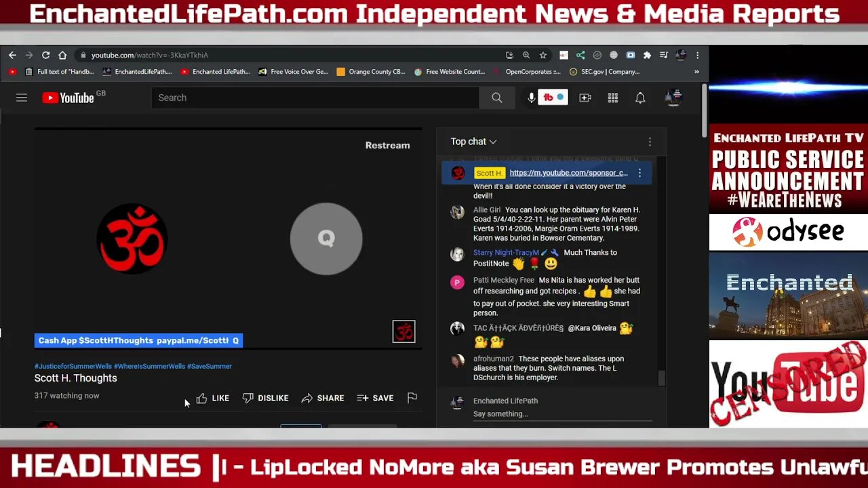Open live chat three-dot options
868x488 pixels.
point(650,142)
